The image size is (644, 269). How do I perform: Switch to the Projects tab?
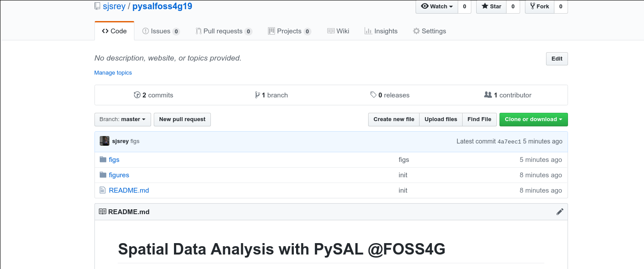289,31
